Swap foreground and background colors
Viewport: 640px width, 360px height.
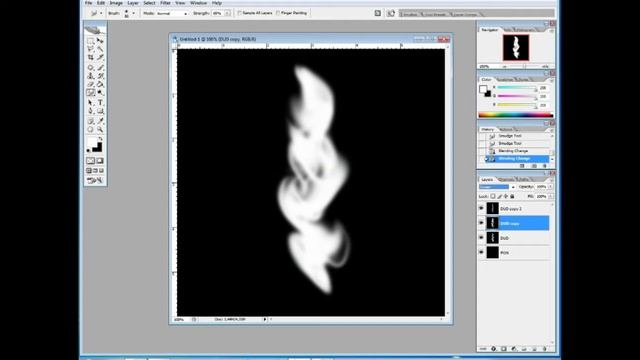[100, 139]
